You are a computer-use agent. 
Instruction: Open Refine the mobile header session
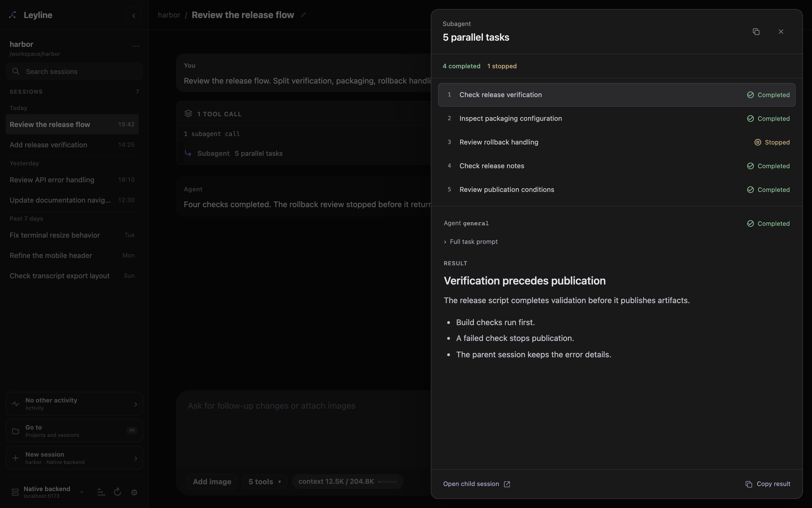pos(72,255)
